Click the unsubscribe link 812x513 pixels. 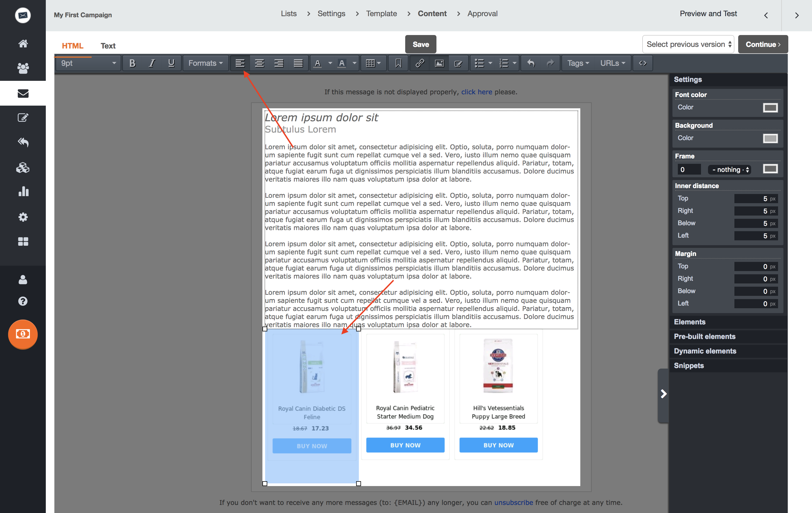click(513, 502)
